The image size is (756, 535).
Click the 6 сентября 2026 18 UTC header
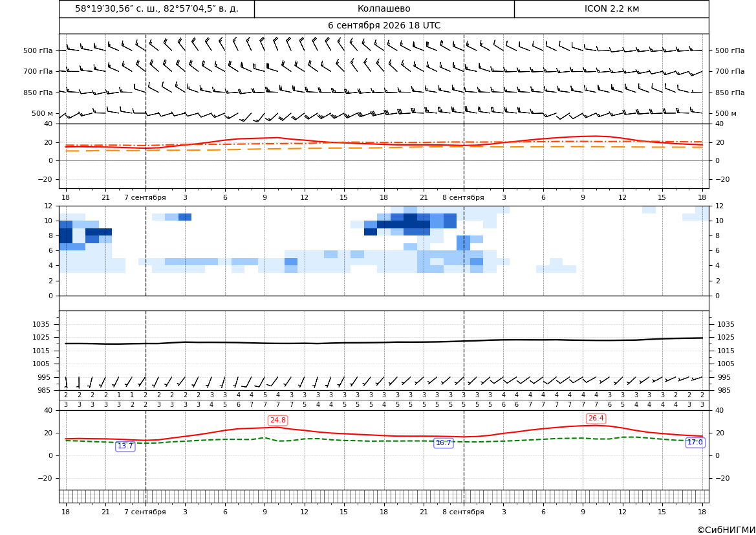pyautogui.click(x=384, y=26)
